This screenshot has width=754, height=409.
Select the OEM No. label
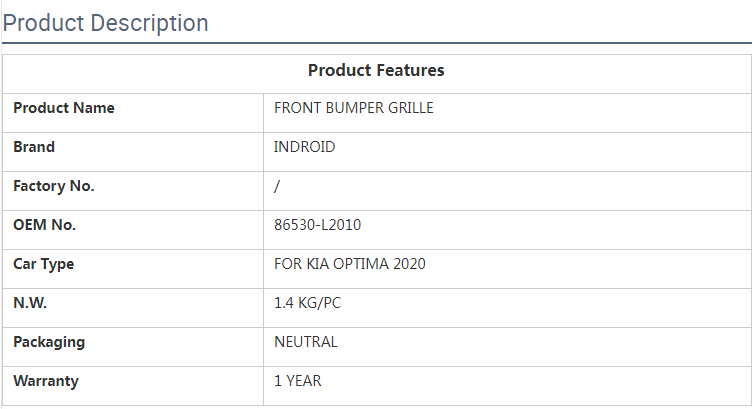(44, 225)
